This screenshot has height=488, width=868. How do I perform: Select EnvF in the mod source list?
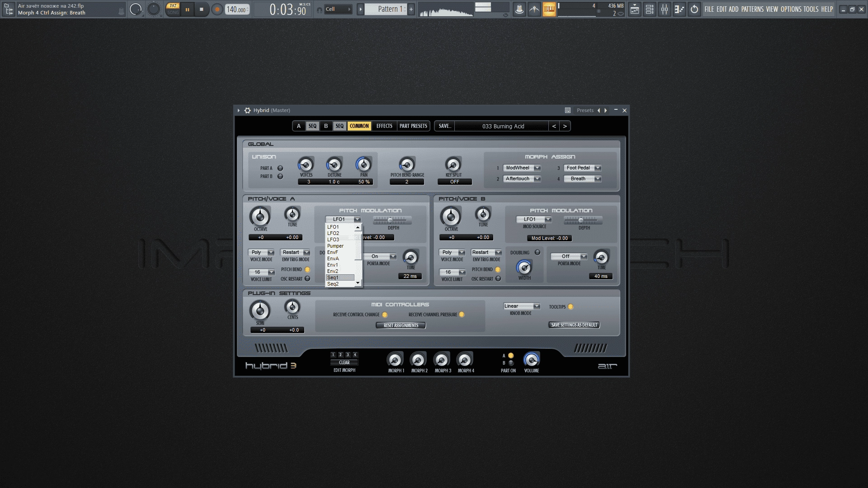[x=340, y=252]
